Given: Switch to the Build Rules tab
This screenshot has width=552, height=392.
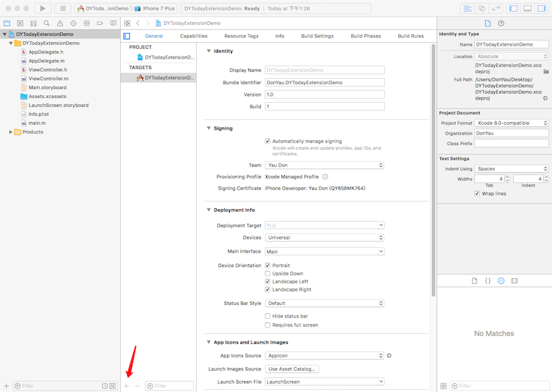Looking at the screenshot, I should 411,36.
